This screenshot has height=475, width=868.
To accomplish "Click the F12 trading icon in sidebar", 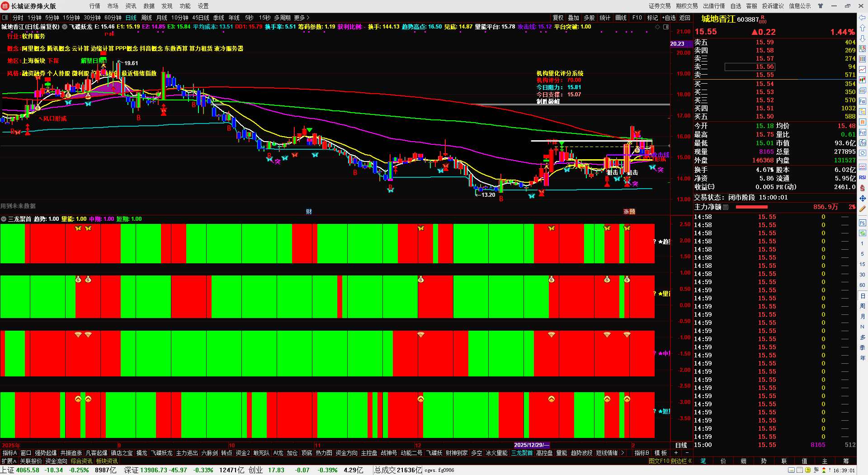I will coord(863,133).
